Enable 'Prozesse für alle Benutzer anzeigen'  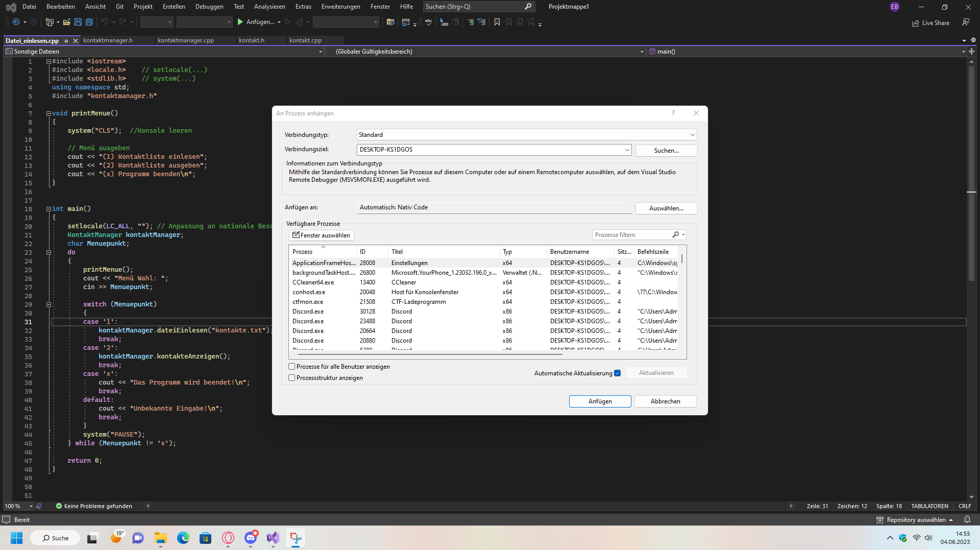[292, 367]
